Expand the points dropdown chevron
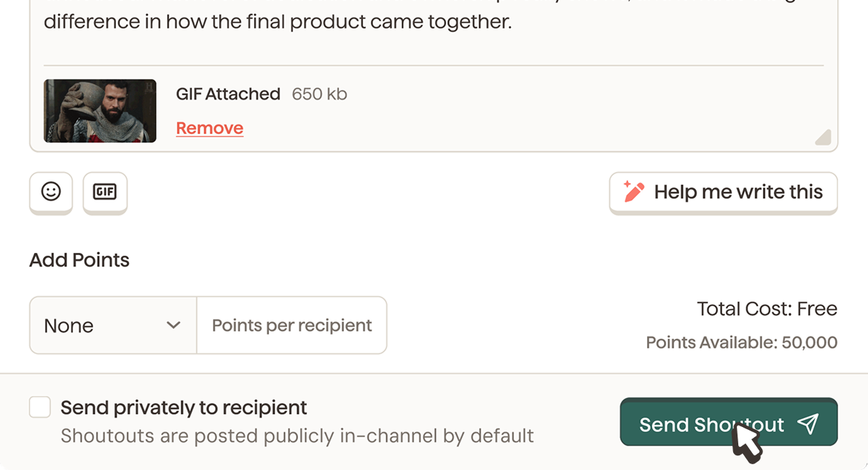The width and height of the screenshot is (868, 470). point(173,325)
